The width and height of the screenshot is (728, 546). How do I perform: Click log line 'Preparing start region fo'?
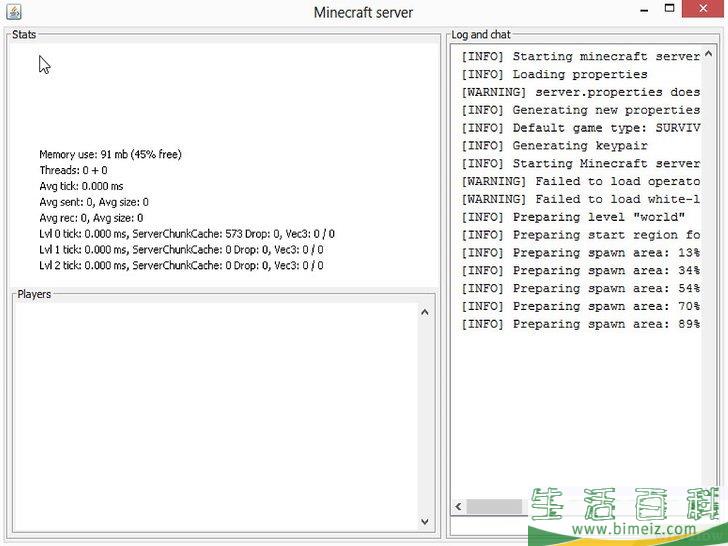pyautogui.click(x=580, y=235)
